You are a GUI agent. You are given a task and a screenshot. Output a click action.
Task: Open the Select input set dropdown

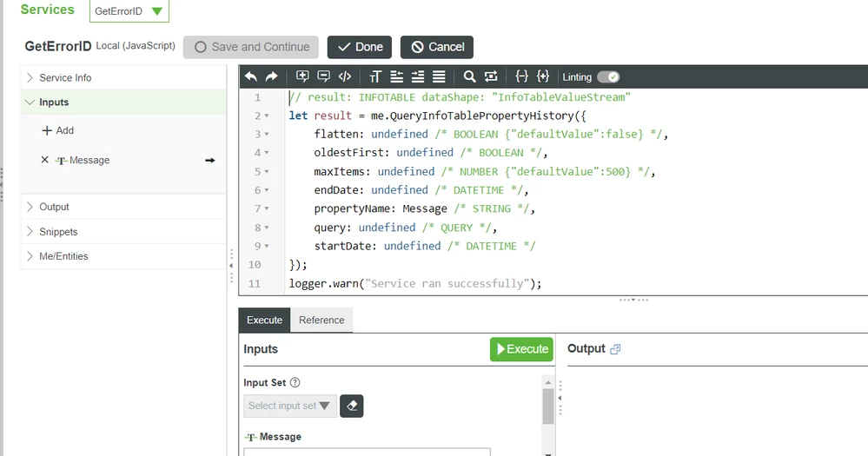pos(290,406)
